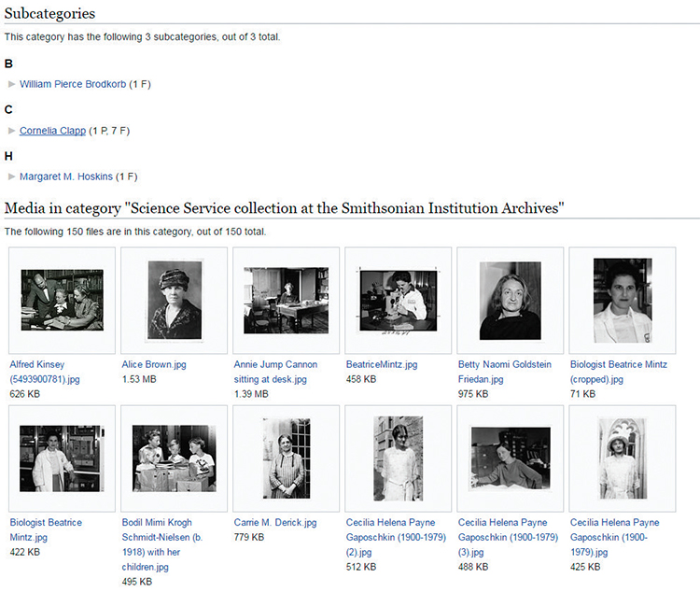Select the letter heading 'C'
Viewport: 700px width, 592px height.
(x=8, y=110)
